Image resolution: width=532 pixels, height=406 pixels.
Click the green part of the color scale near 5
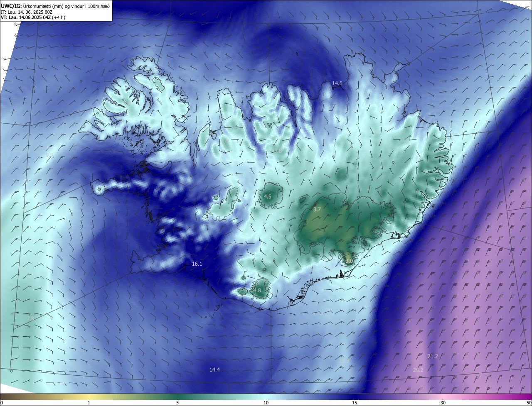(x=177, y=396)
